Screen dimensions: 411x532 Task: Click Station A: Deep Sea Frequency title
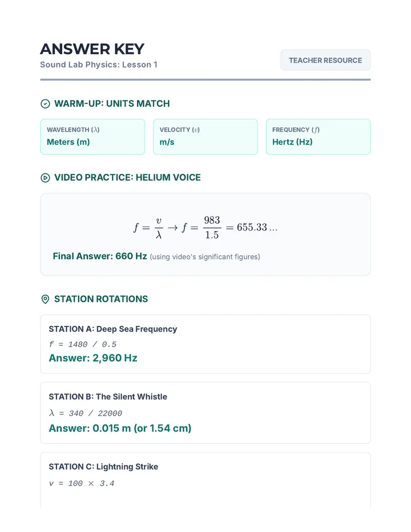click(x=113, y=329)
